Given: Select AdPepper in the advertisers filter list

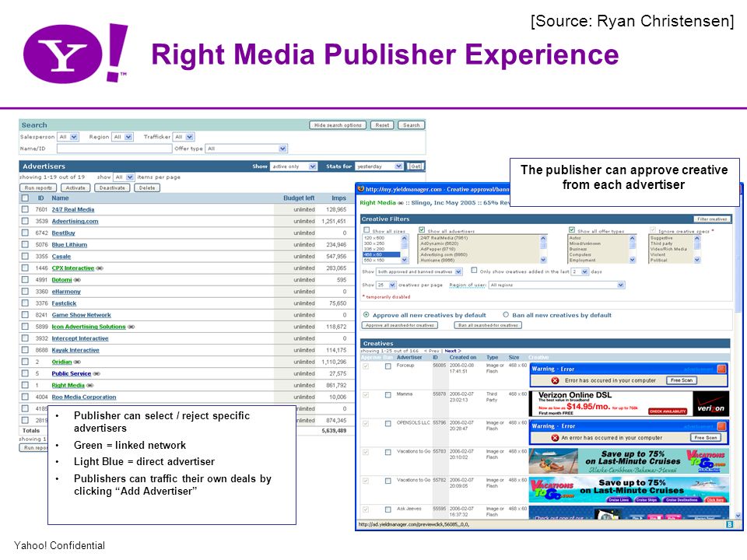Looking at the screenshot, I should 438,249.
